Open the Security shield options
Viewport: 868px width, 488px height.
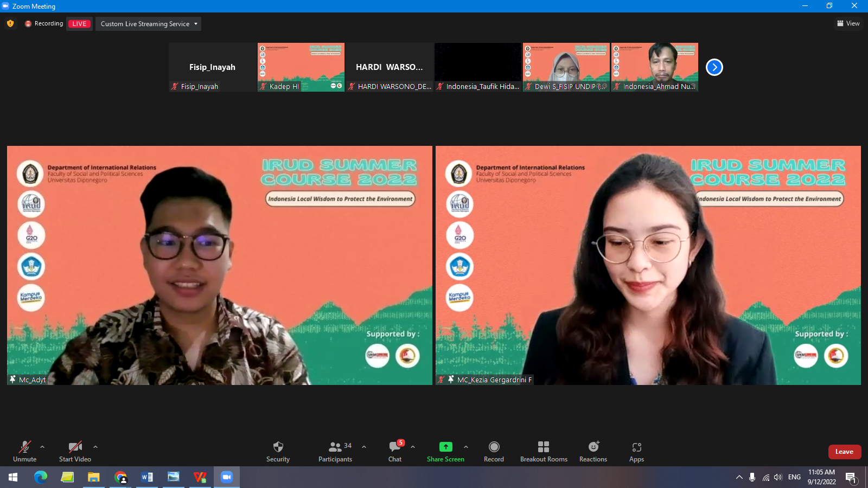pos(278,451)
